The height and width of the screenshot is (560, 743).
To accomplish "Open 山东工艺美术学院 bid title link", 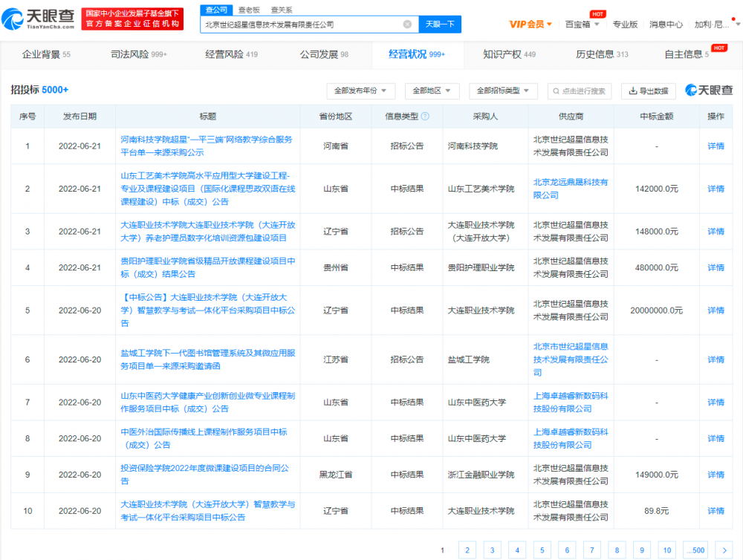I will [207, 189].
